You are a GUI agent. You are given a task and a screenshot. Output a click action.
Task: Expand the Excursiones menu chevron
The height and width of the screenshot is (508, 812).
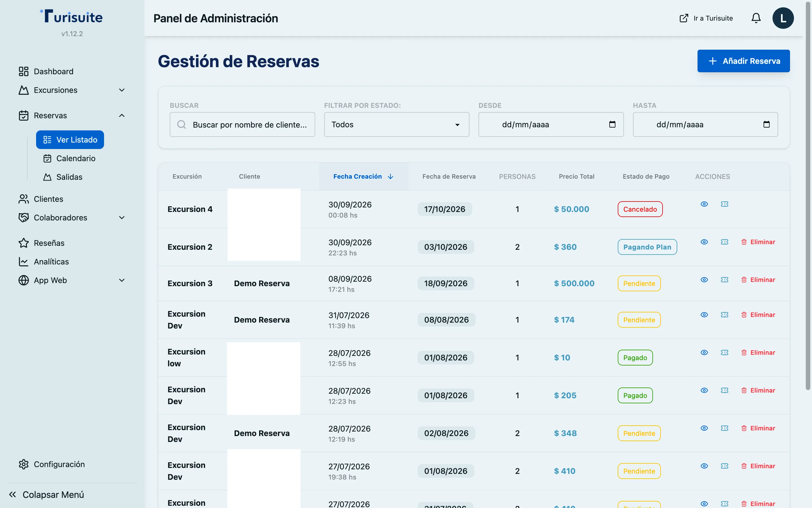click(x=122, y=90)
